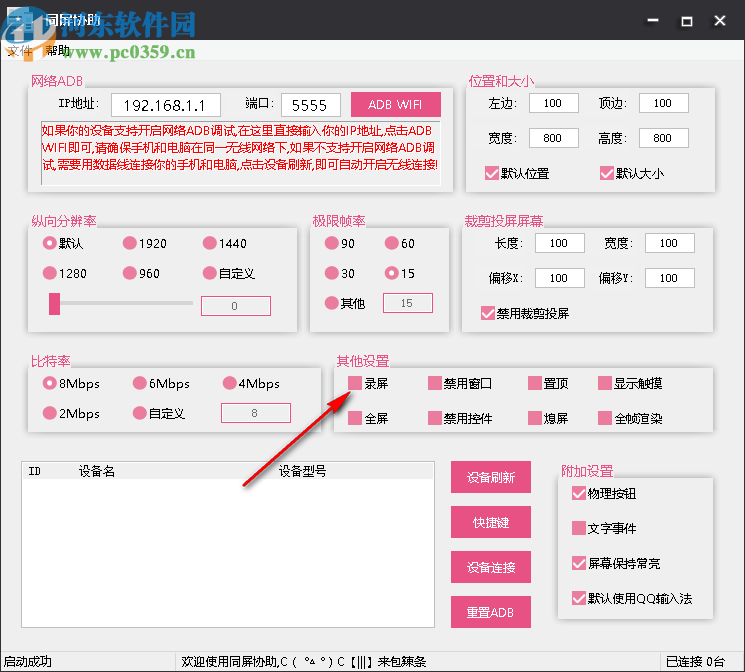The image size is (745, 672).
Task: Select the 1920 resolution option
Action: [x=130, y=243]
